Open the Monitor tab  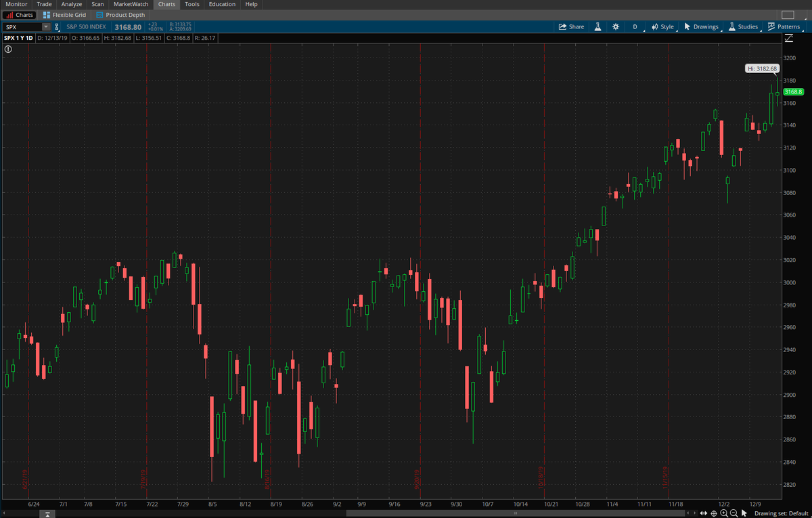point(16,4)
